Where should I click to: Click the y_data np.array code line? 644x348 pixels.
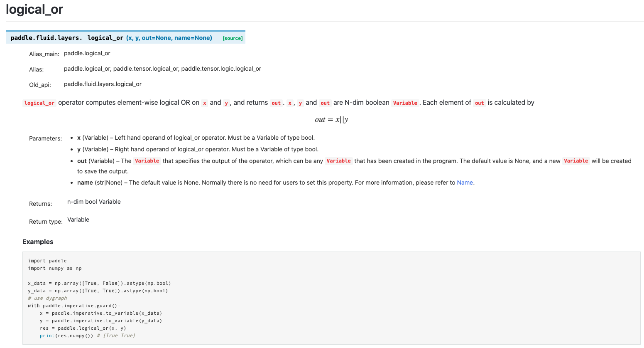click(x=98, y=291)
